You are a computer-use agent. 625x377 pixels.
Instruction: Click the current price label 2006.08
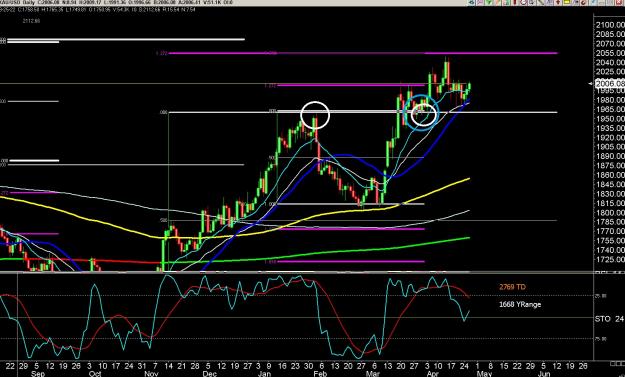click(610, 83)
